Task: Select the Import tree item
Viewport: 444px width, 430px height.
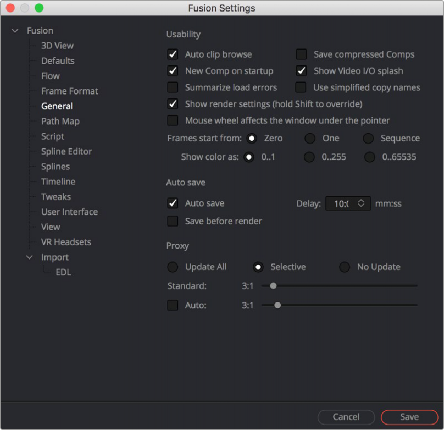Action: pos(55,257)
